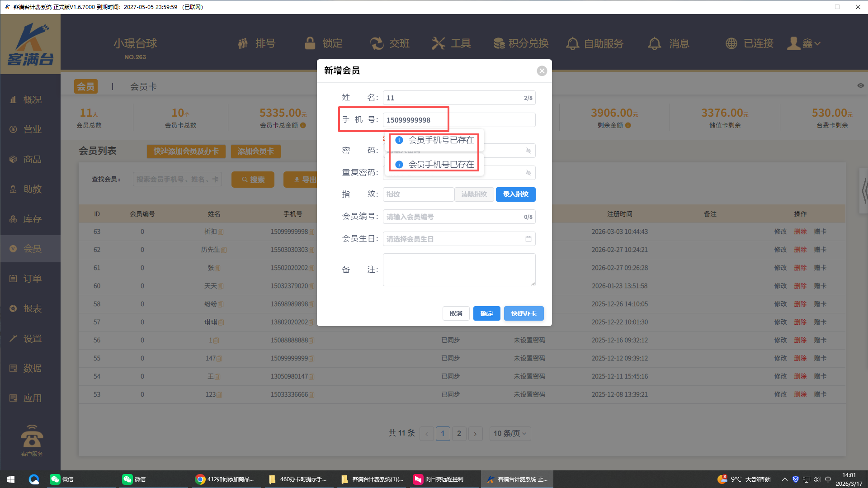The height and width of the screenshot is (488, 868).
Task: Click the 确定 confirm button
Action: coord(486,313)
